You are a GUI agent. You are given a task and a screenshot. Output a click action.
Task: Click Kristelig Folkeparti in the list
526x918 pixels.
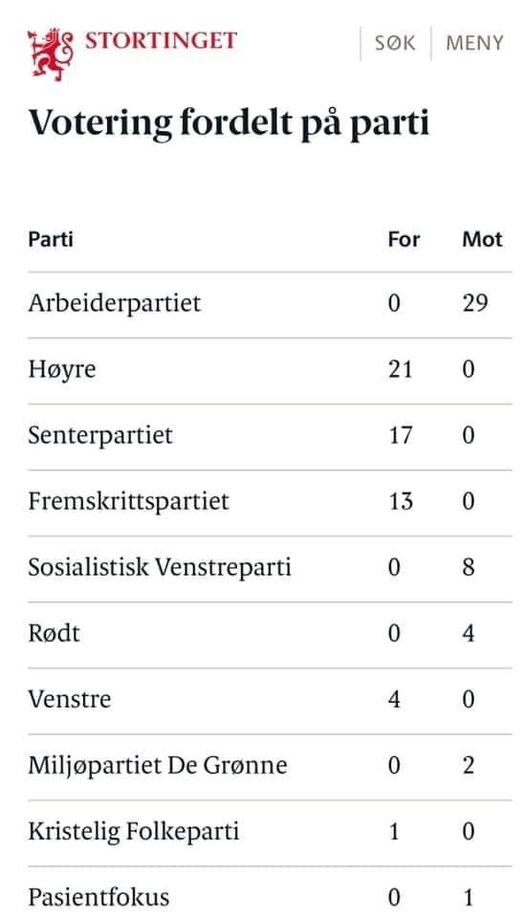pos(134,832)
